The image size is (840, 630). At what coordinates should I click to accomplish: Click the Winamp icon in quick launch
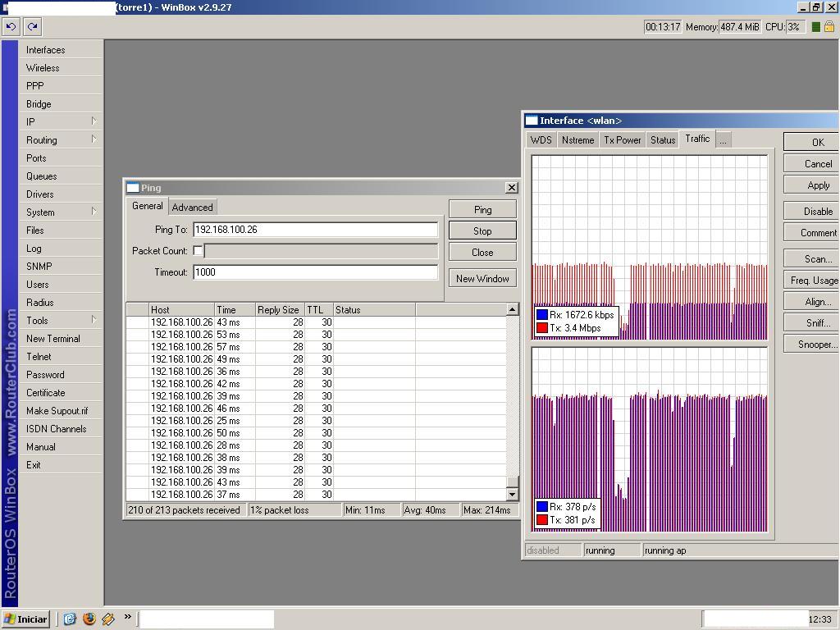[x=107, y=619]
